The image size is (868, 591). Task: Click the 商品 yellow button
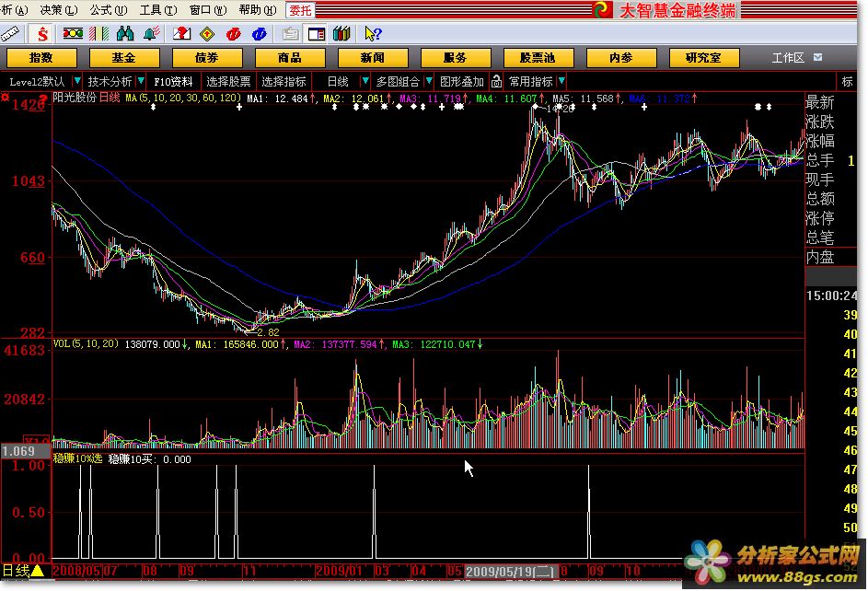point(290,58)
